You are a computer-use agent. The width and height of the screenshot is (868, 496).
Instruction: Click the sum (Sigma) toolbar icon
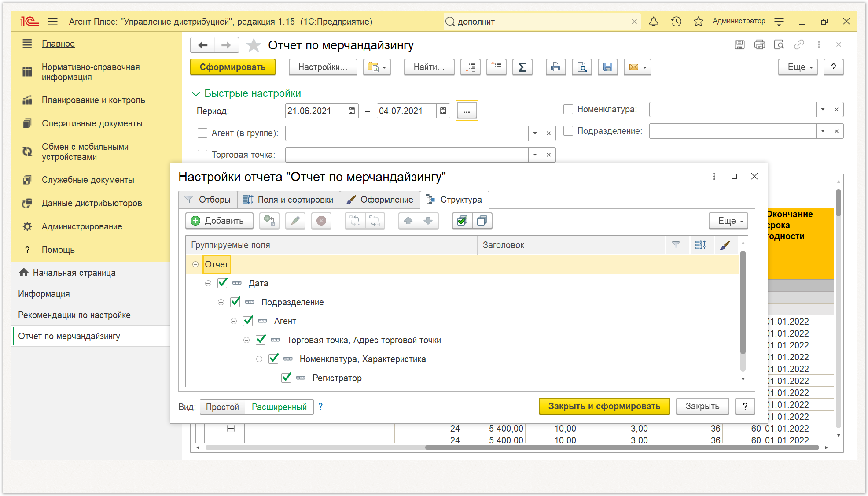[x=522, y=67]
